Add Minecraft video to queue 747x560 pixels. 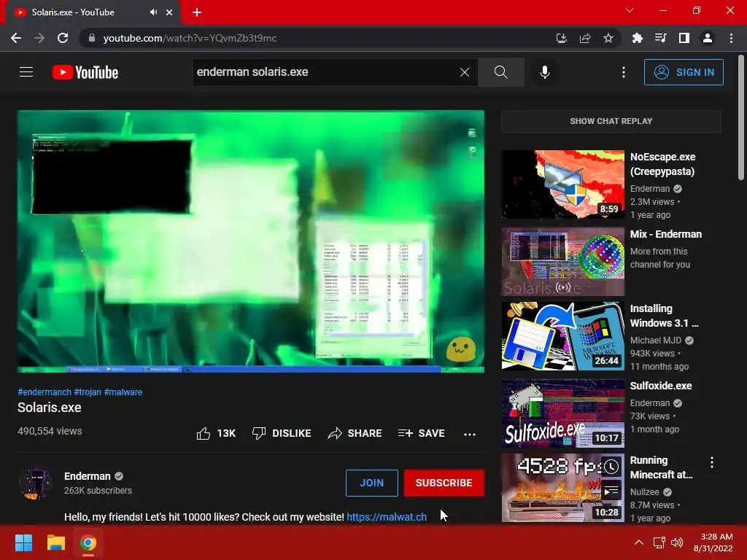tap(611, 490)
